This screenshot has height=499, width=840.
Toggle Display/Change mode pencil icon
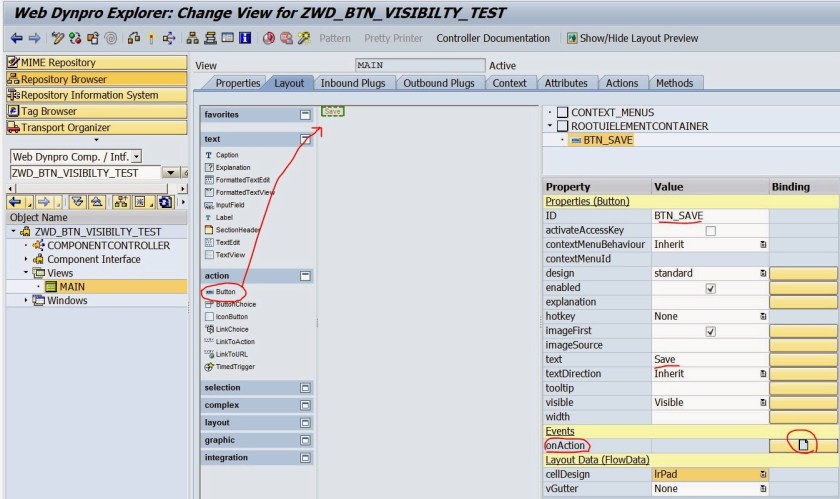(x=58, y=38)
